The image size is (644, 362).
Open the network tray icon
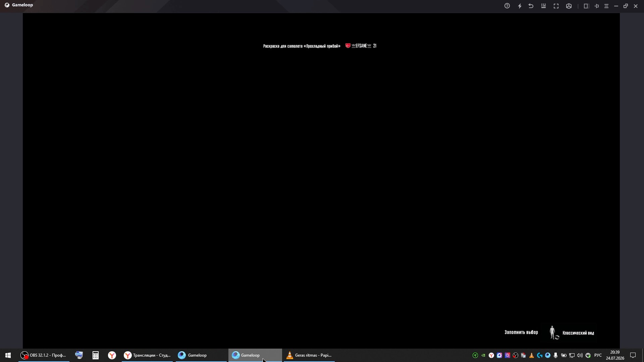click(572, 355)
